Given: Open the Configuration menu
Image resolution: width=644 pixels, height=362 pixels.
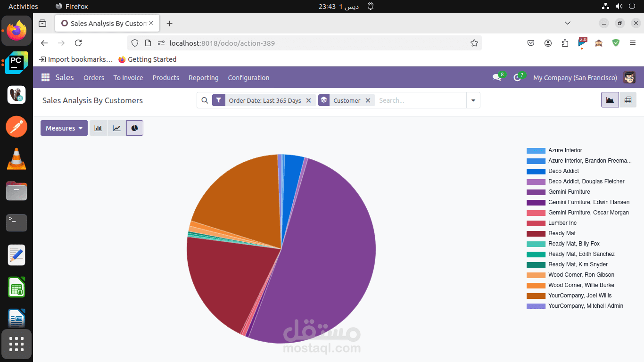Looking at the screenshot, I should 248,78.
